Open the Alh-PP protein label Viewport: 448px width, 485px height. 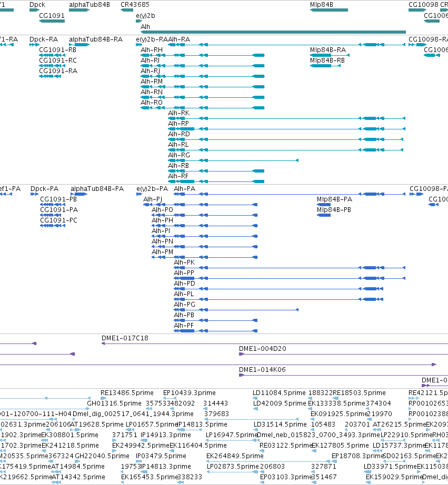184,273
